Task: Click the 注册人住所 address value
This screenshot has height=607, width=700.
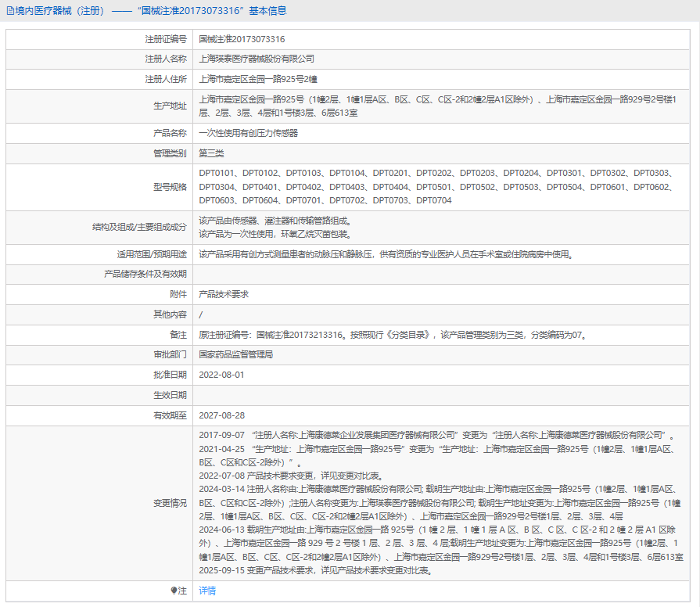Action: coord(257,79)
